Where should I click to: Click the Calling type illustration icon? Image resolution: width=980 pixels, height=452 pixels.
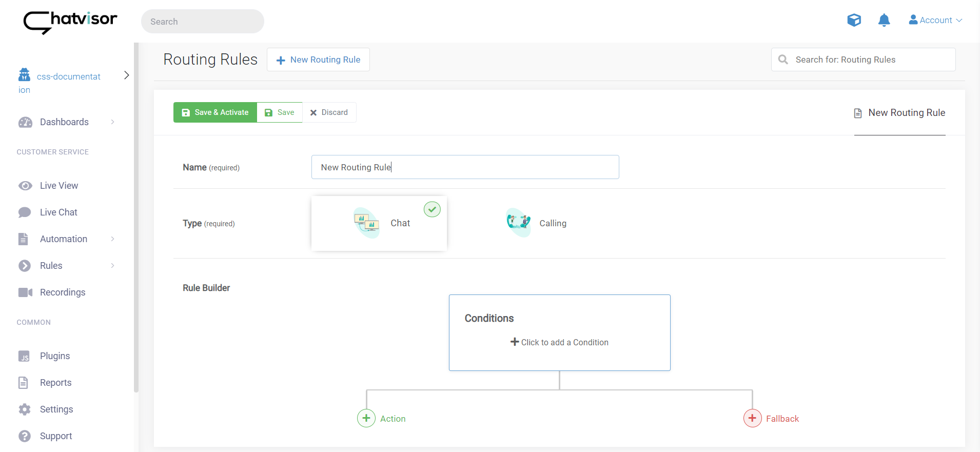pyautogui.click(x=518, y=223)
